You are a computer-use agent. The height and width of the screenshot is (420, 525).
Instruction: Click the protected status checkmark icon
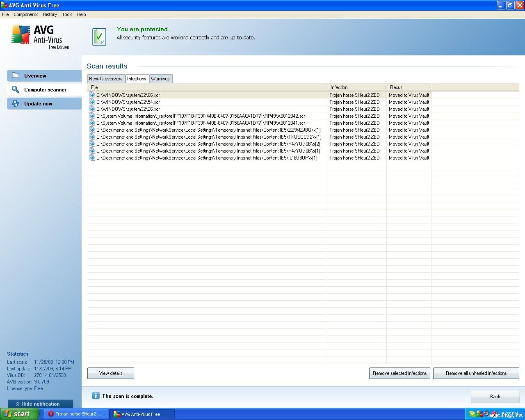[x=99, y=37]
